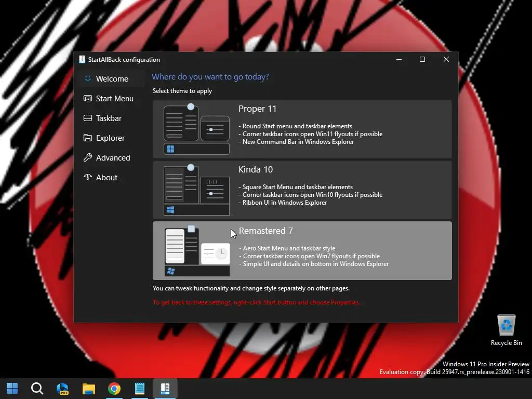Screen dimensions: 532x399
Task: Select the Recycle Bin desktop icon
Action: [506, 330]
